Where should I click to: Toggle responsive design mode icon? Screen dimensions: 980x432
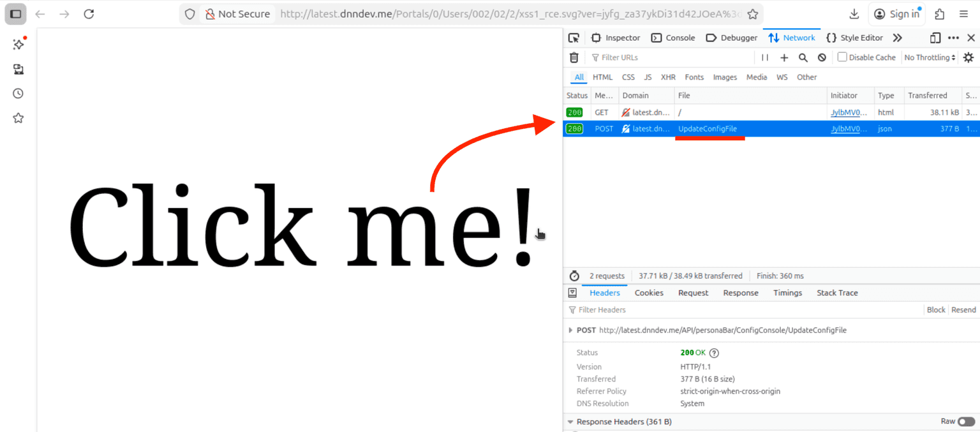click(935, 38)
